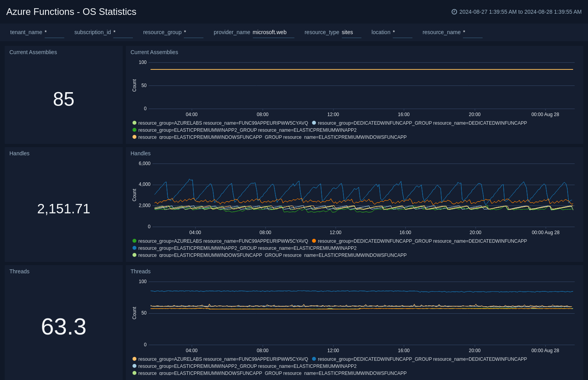Click 12:00 axis label in Handles chart

pyautogui.click(x=336, y=233)
